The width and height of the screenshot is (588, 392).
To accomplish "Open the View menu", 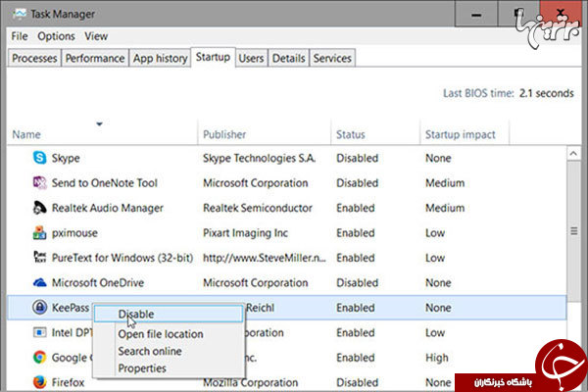I will click(96, 36).
